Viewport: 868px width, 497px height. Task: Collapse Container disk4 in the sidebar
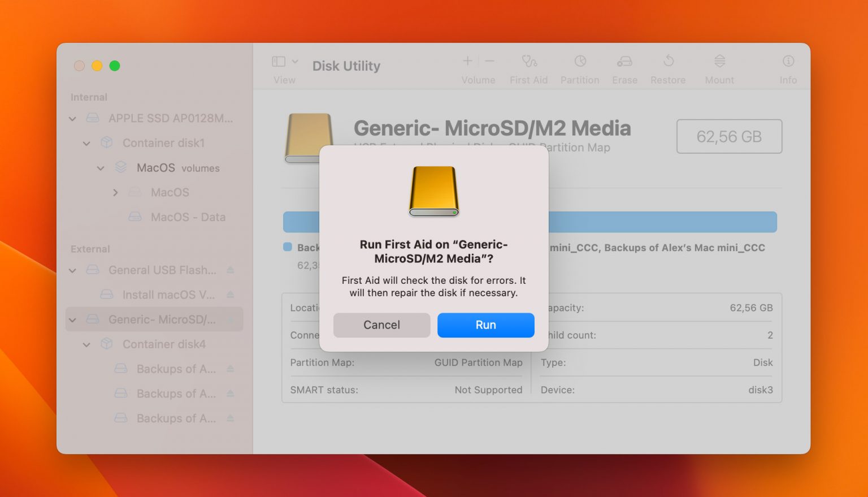click(x=86, y=344)
